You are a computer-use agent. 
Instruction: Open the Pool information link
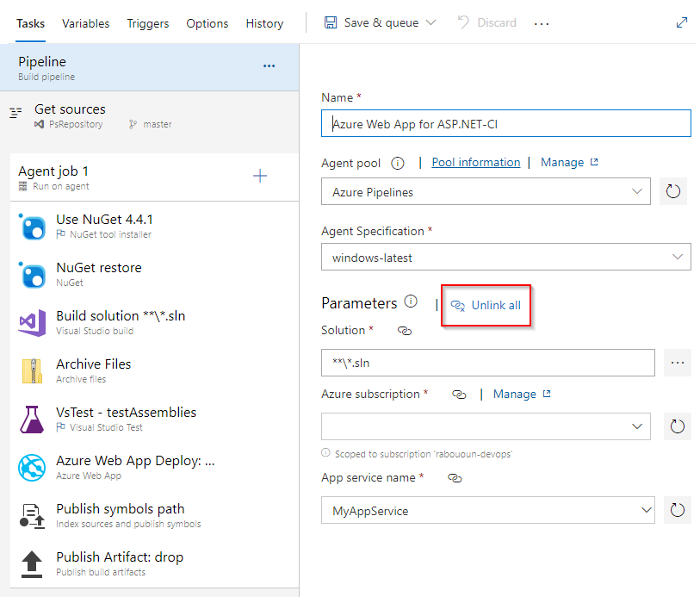pyautogui.click(x=475, y=162)
